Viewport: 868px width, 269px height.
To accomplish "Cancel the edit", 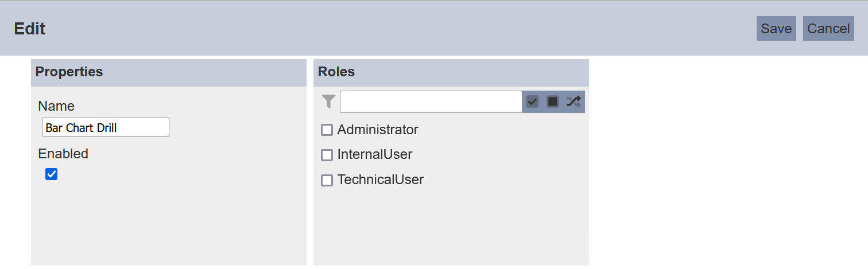I will click(828, 29).
